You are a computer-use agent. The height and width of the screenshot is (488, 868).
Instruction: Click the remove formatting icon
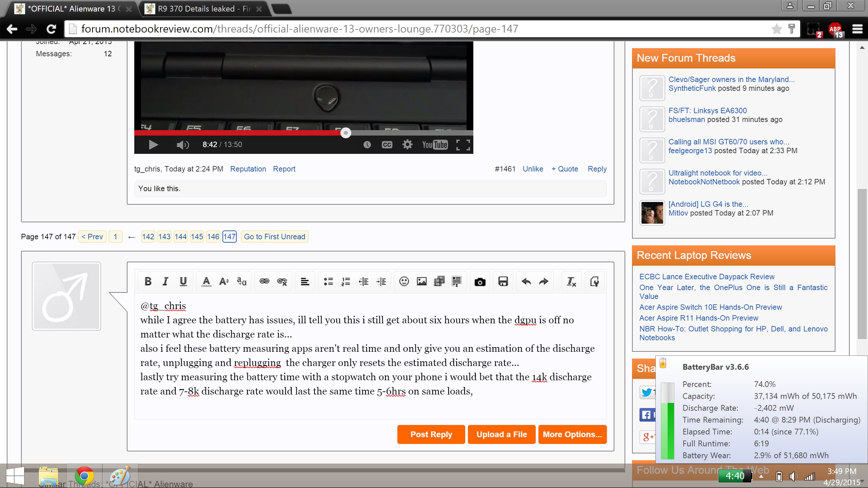point(571,281)
